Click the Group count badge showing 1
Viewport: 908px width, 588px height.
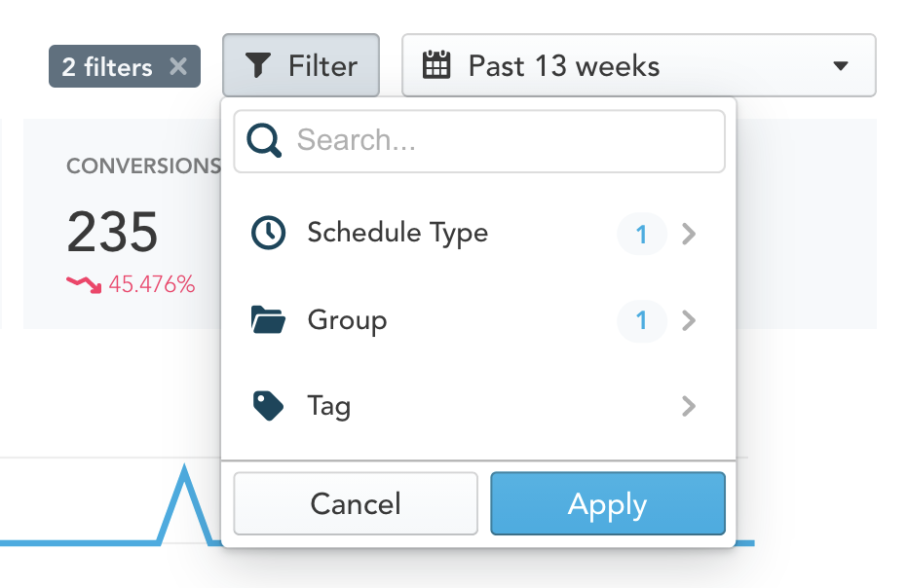pos(642,320)
